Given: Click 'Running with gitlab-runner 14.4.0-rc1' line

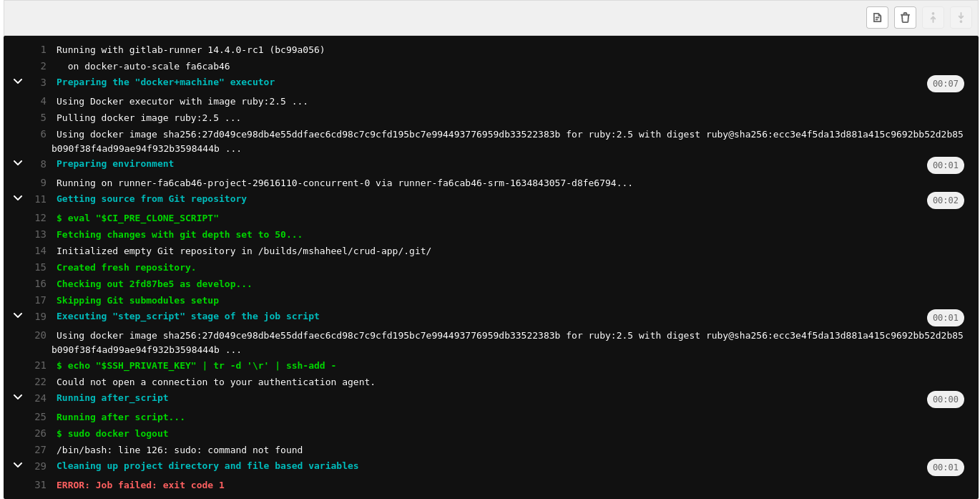Looking at the screenshot, I should coord(190,50).
